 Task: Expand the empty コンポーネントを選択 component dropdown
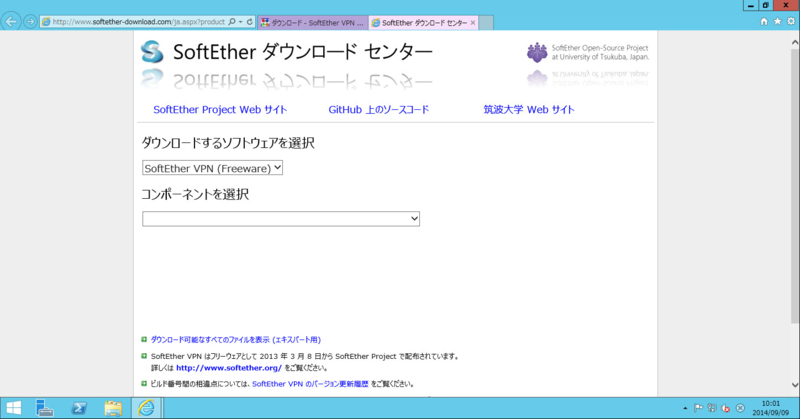click(x=281, y=219)
